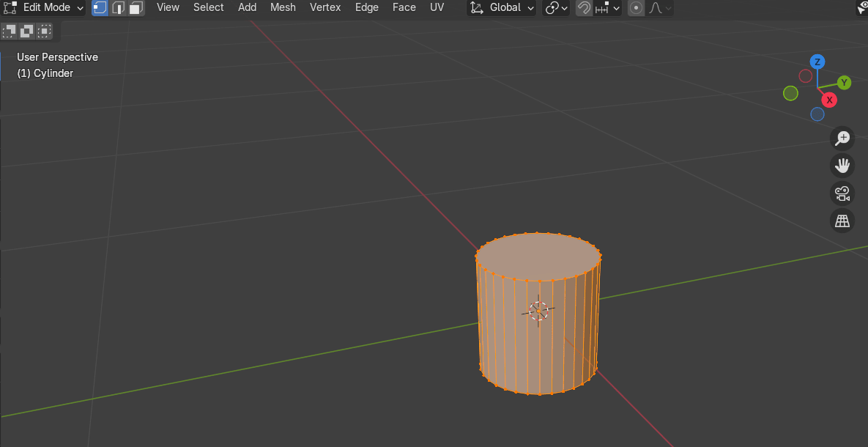Screen dimensions: 868x447
Task: Expand the pivot point dropdown
Action: (x=557, y=8)
